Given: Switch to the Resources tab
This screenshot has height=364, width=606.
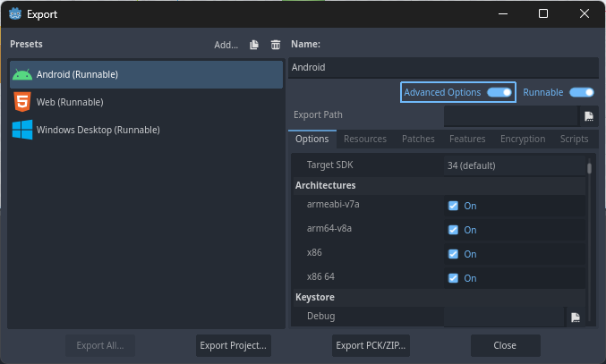Looking at the screenshot, I should click(364, 139).
